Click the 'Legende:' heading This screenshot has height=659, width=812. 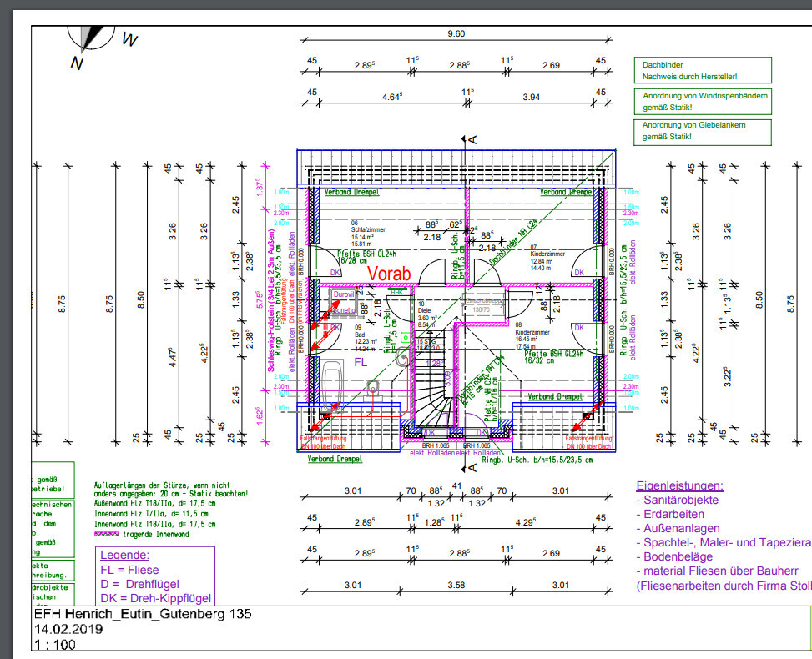point(124,555)
